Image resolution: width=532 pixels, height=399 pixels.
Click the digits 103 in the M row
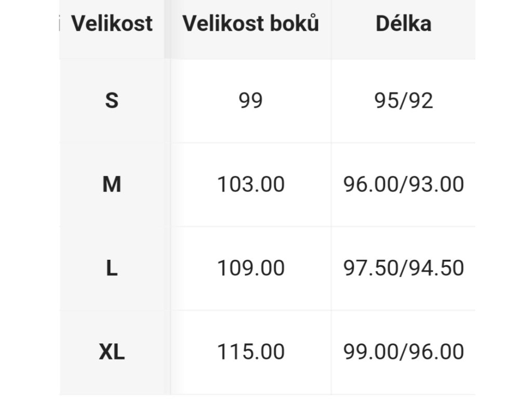coord(234,184)
